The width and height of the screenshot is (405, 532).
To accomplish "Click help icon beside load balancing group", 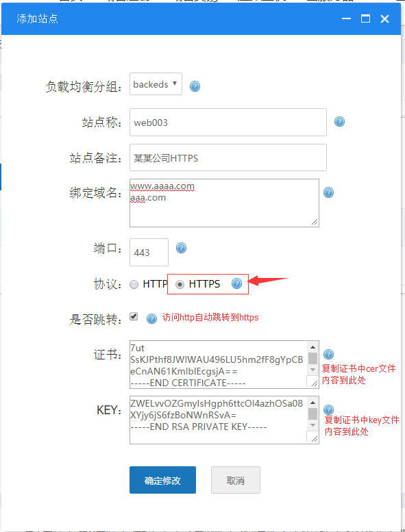I will [x=195, y=86].
